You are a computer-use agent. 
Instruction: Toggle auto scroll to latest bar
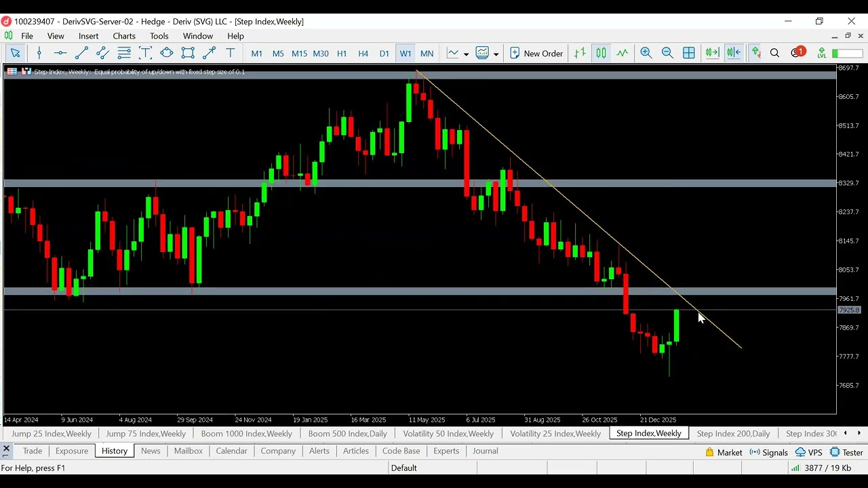(712, 53)
